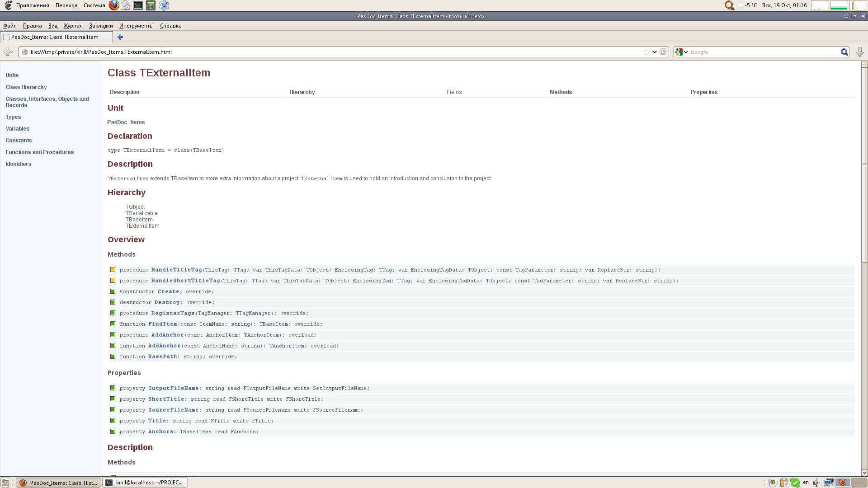
Task: Open the Class Hierarchy sidebar link
Action: click(x=26, y=87)
